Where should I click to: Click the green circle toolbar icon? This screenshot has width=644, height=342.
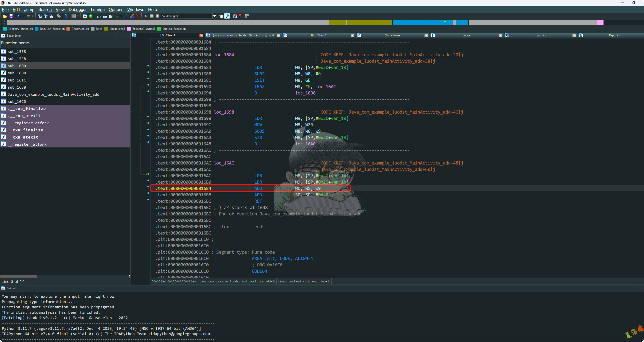pos(91,16)
